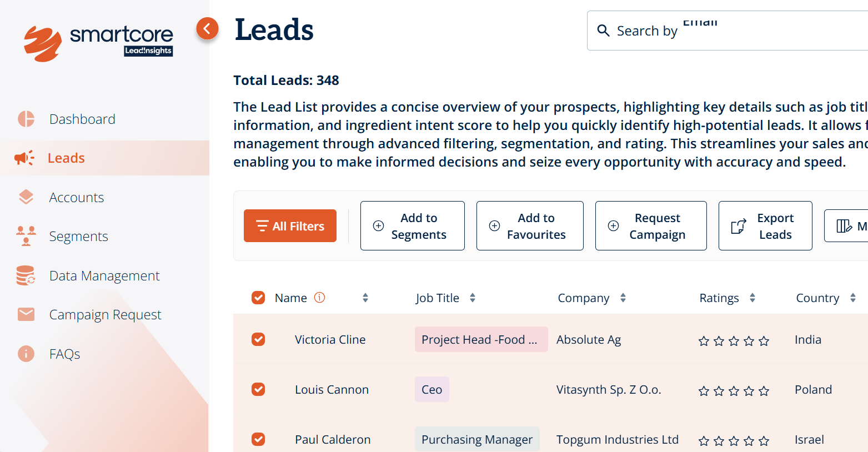Sort leads by Job Title column

[472, 298]
